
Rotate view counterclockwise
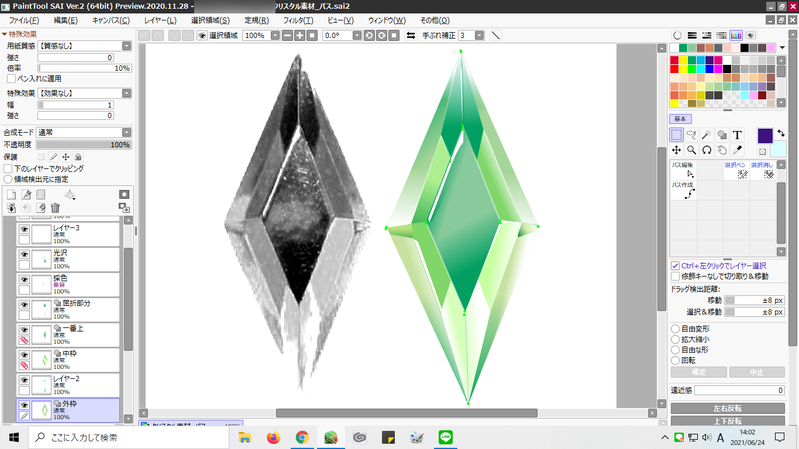point(369,35)
